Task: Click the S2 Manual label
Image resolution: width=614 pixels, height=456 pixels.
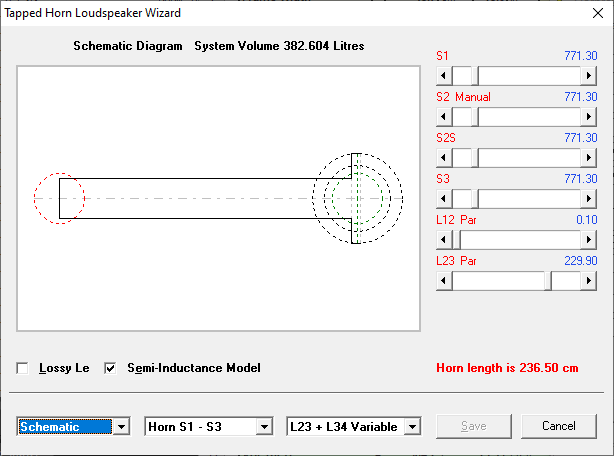Action: tap(463, 97)
